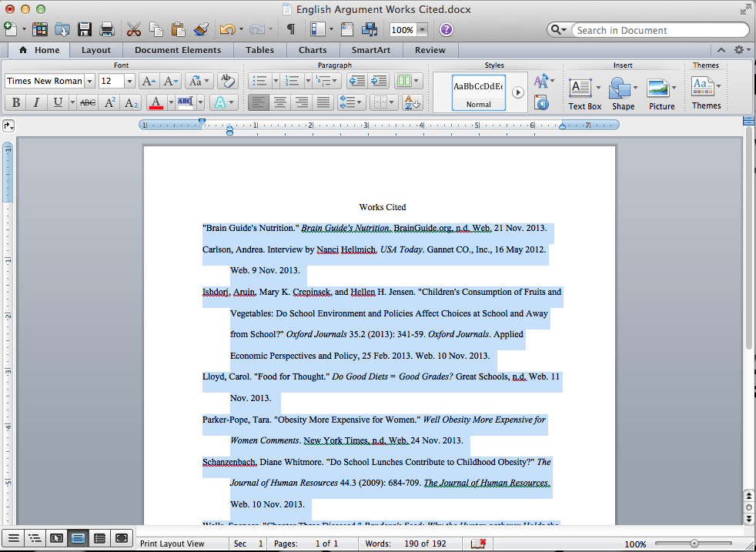Open the Media Browser icon
The width and height of the screenshot is (756, 552).
[x=370, y=29]
